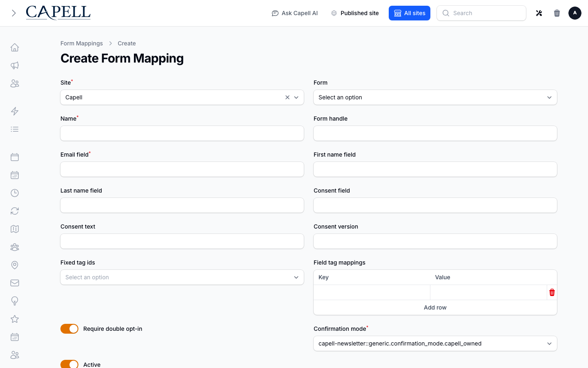Click the Form handle input
Screen dimensions: 588x368
click(x=435, y=133)
